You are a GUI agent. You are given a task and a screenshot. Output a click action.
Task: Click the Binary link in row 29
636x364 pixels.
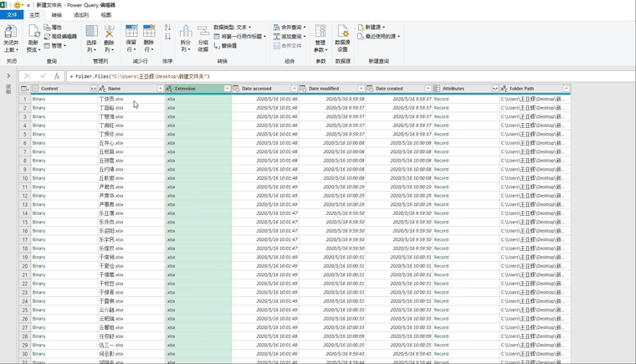tap(39, 345)
